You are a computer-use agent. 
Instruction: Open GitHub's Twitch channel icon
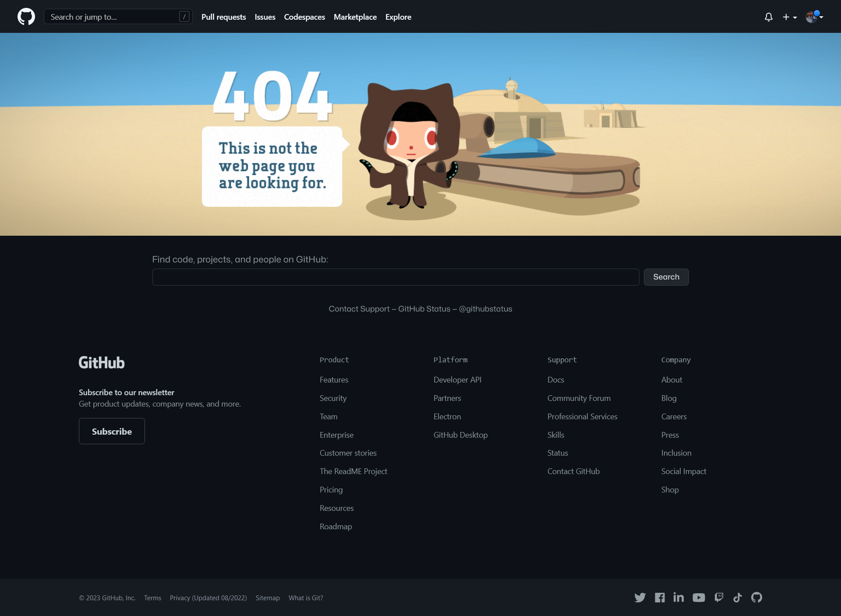(x=719, y=598)
